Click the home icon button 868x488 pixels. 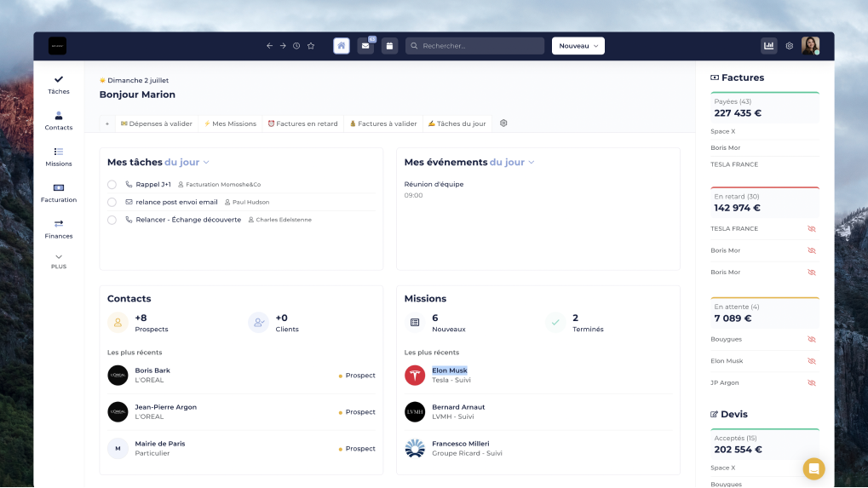coord(342,46)
